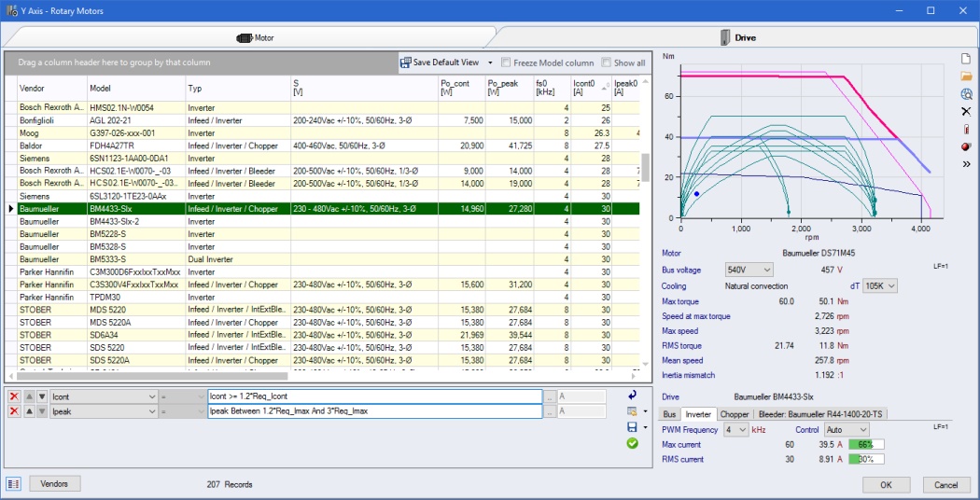Open the Control Auto dropdown
The height and width of the screenshot is (500, 980).
pos(847,430)
